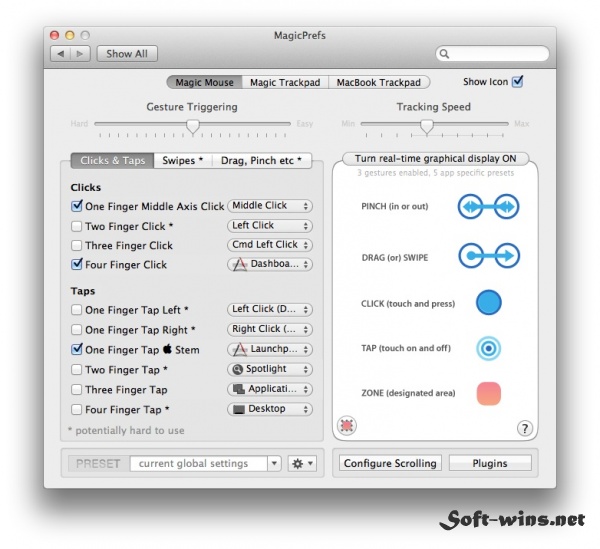The width and height of the screenshot is (600, 549).
Task: Switch to the Magic Mouse tab
Action: pos(204,82)
